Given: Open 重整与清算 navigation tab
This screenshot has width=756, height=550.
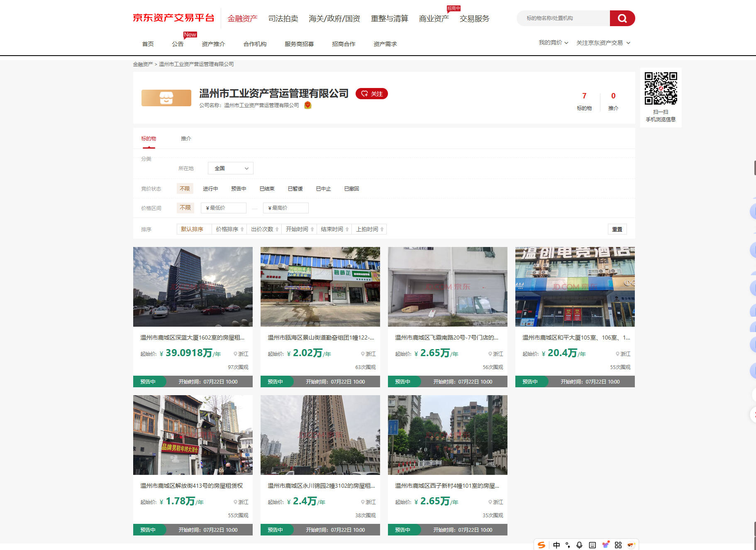Looking at the screenshot, I should coord(389,18).
